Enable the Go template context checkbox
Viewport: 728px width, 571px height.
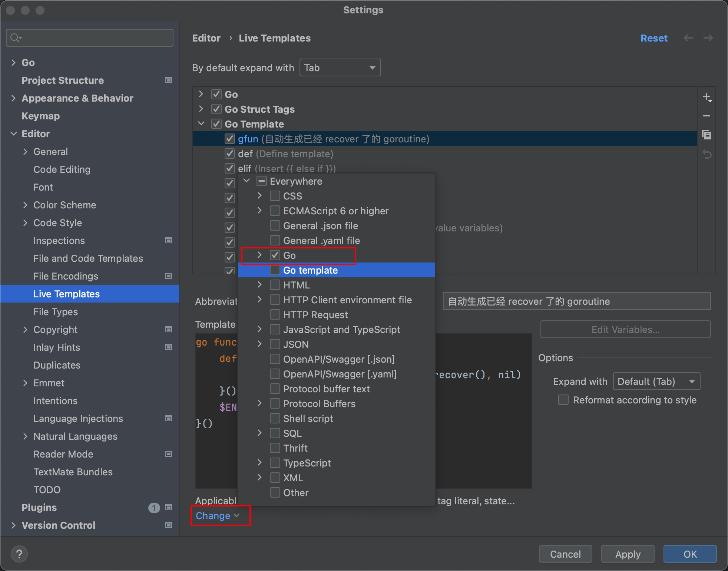pos(275,270)
